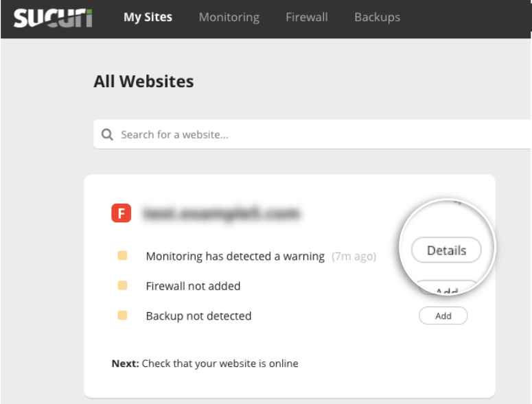Click the All Websites heading
Screen dimensions: 532x404
point(143,82)
